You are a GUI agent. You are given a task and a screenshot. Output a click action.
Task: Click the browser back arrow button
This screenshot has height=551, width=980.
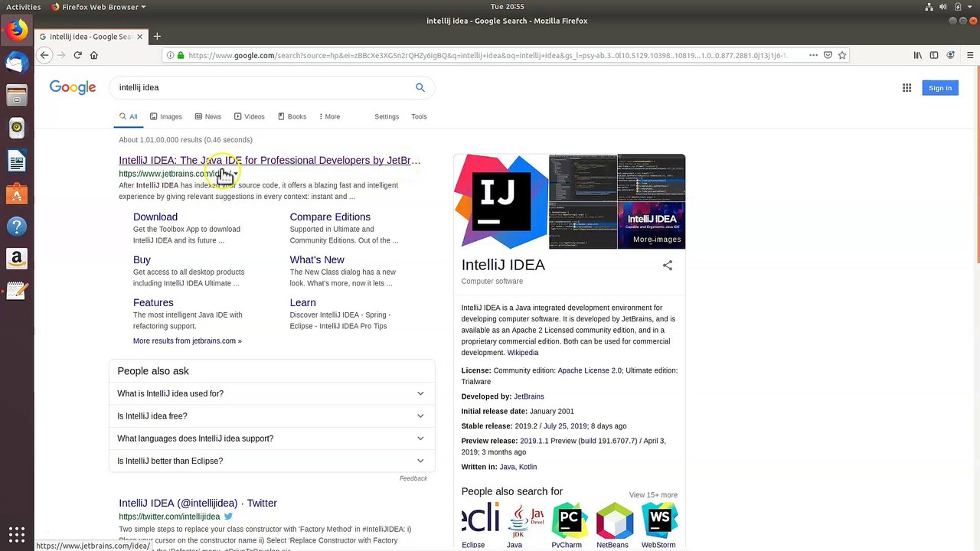(44, 55)
